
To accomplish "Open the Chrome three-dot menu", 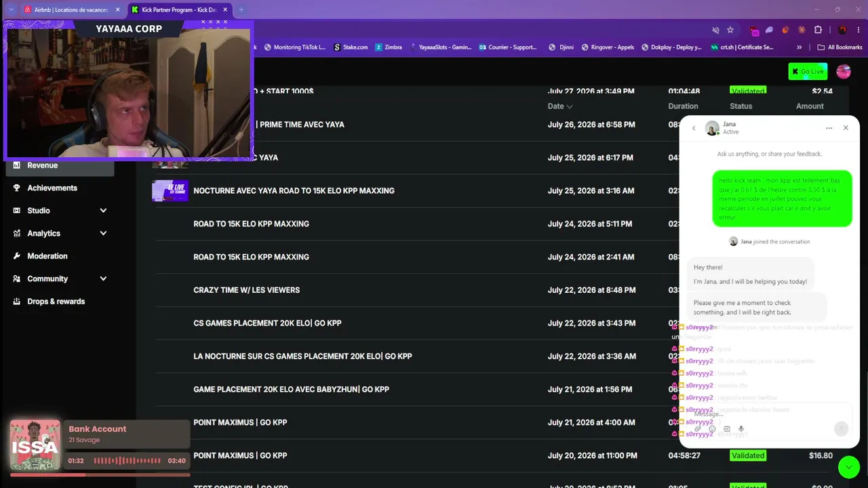I will click(859, 30).
